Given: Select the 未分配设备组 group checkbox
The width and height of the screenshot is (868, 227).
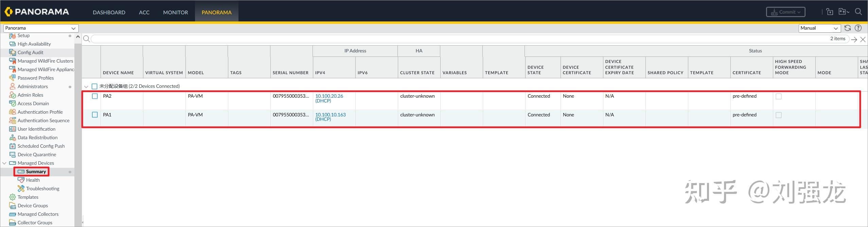Looking at the screenshot, I should (x=94, y=86).
